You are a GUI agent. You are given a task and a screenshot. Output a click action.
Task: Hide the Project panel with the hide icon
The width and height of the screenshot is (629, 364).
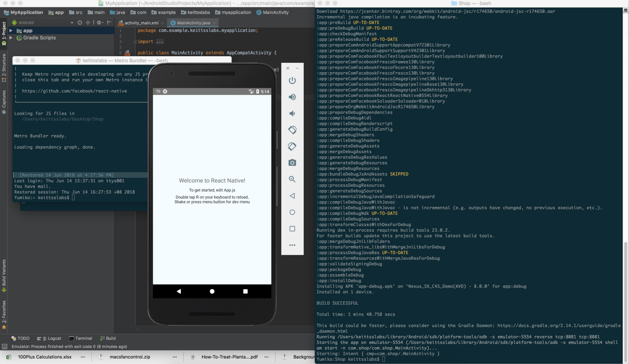(x=109, y=22)
